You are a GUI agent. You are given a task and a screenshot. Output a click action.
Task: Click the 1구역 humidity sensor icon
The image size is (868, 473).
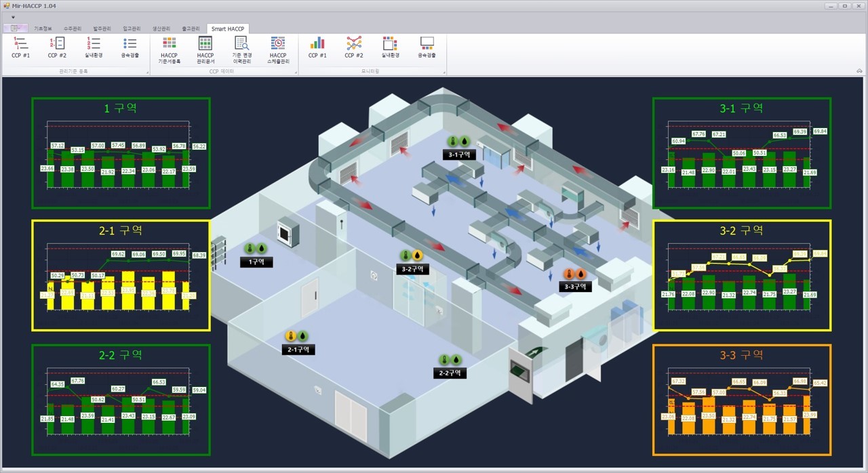point(262,249)
